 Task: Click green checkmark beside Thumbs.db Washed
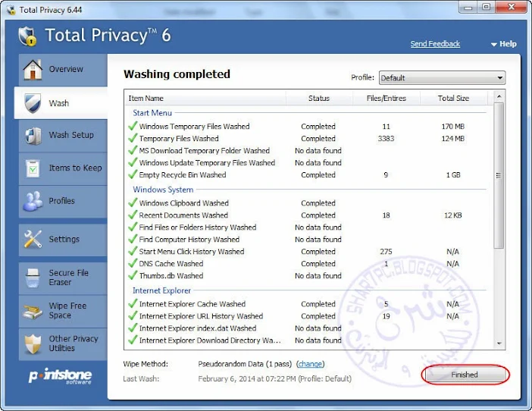[x=133, y=275]
